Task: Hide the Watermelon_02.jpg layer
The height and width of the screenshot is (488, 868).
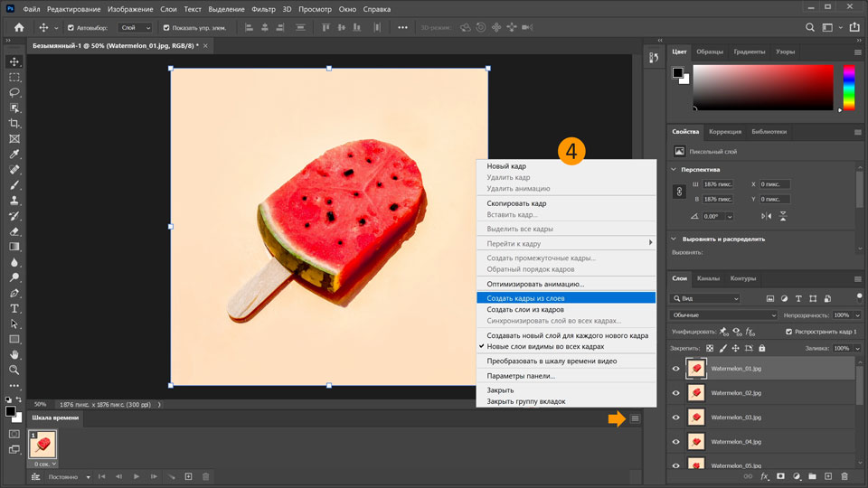Action: (675, 393)
